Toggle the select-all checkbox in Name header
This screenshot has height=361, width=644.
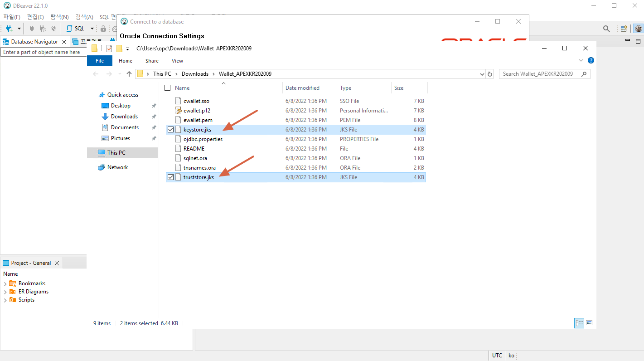pyautogui.click(x=168, y=88)
